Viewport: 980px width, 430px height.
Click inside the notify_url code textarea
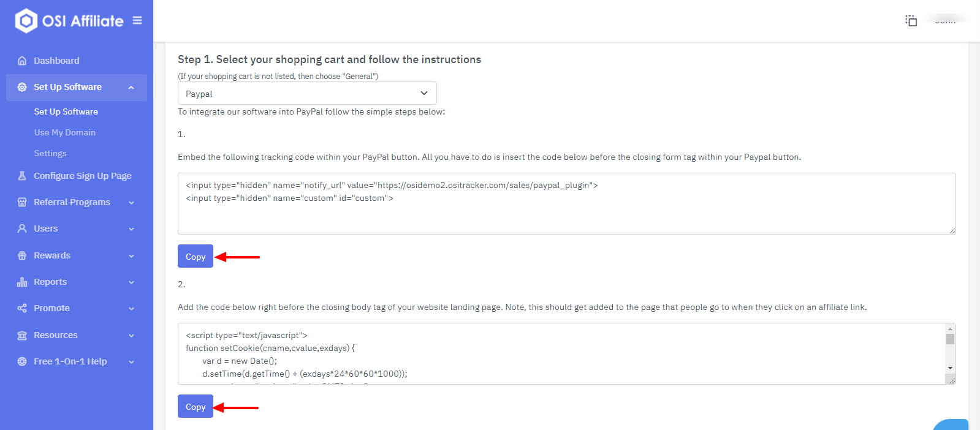tap(566, 203)
